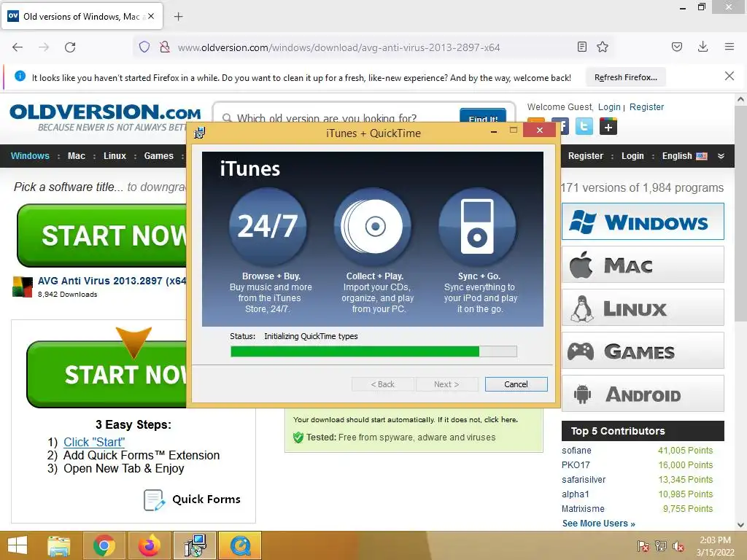
Task: Click the AVG Anti Virus logo icon
Action: coord(23,287)
